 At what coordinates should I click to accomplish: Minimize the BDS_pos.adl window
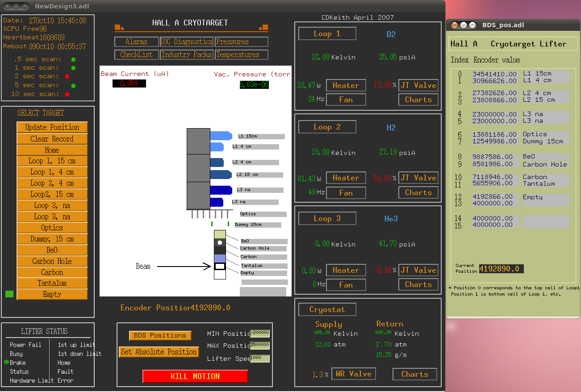point(464,25)
